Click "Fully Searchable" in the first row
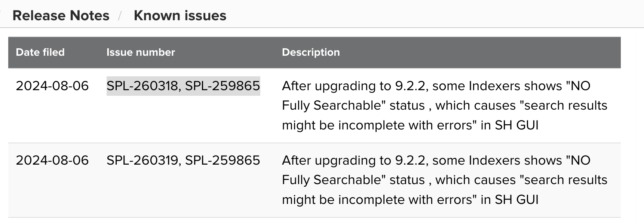This screenshot has width=644, height=223. (x=334, y=106)
